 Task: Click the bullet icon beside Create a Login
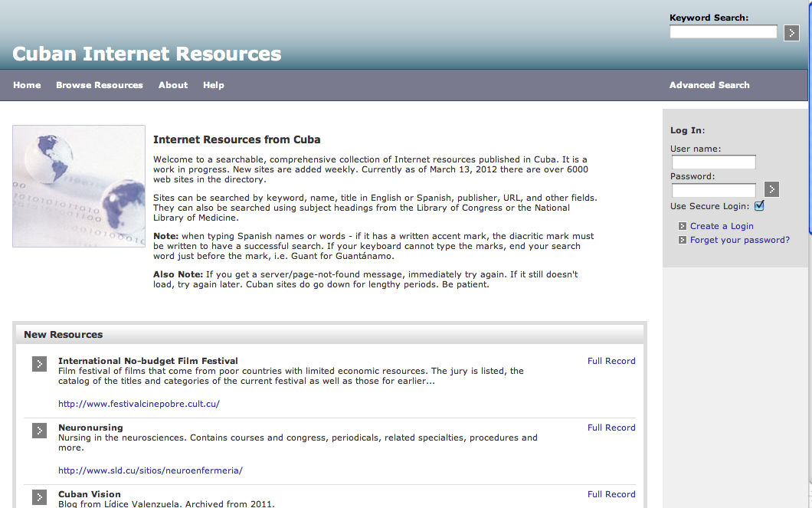coord(682,226)
